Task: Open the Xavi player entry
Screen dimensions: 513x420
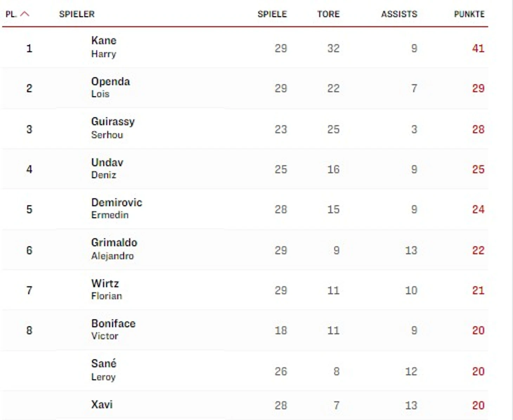Action: click(102, 405)
